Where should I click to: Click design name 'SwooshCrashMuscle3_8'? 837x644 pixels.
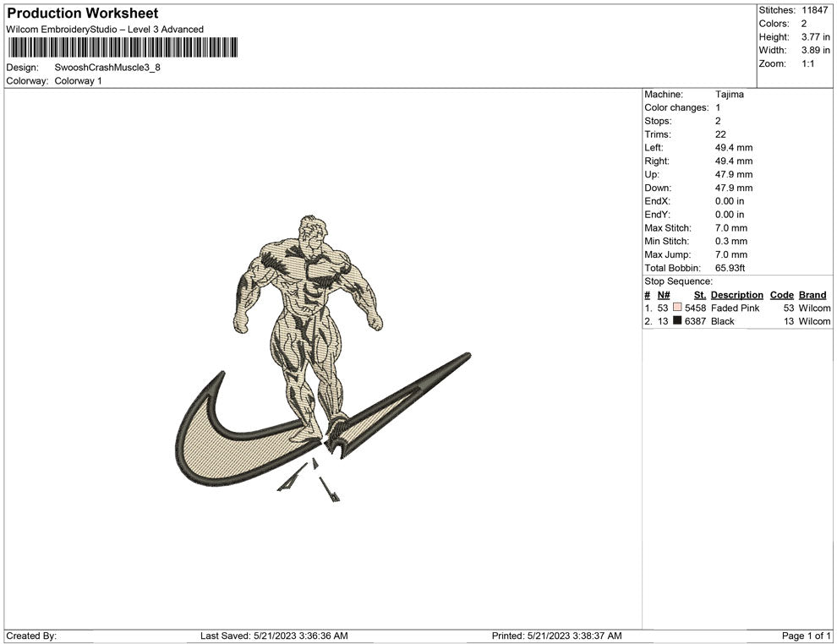coord(107,68)
